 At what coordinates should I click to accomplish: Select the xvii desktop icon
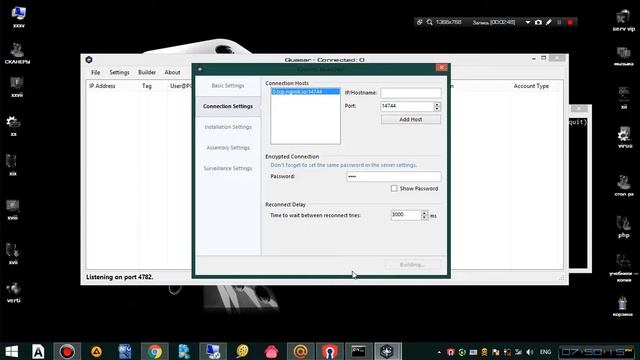[x=13, y=253]
